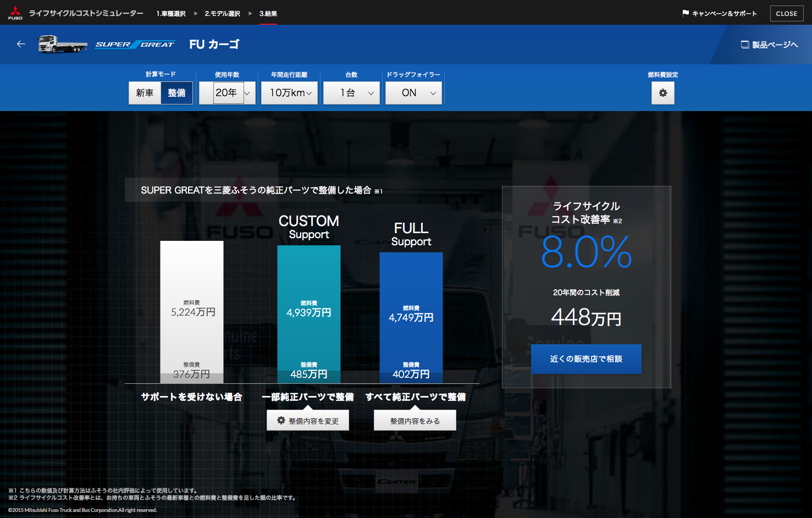The width and height of the screenshot is (812, 518).
Task: Click the 4,749万円 fuel cost value
Action: coord(411,317)
